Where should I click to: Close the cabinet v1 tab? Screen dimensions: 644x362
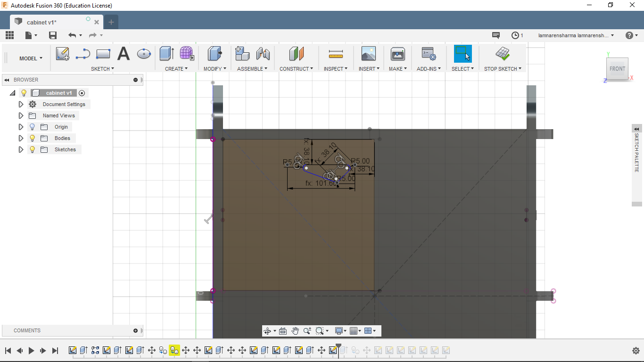coord(97,22)
